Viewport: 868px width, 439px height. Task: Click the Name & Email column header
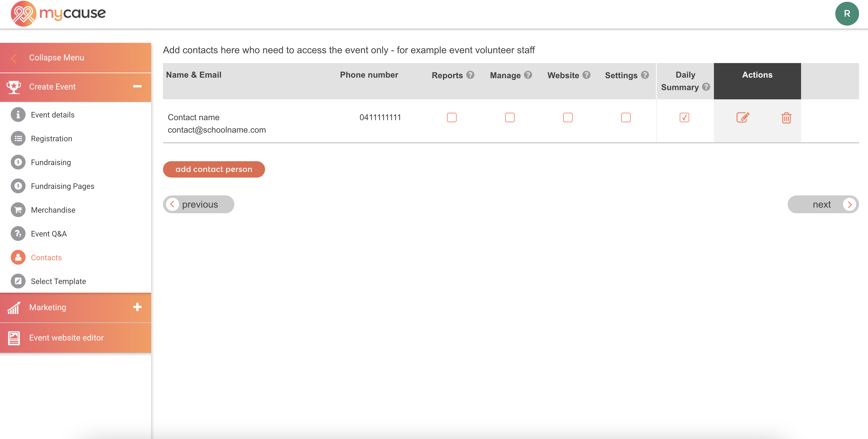pos(193,75)
